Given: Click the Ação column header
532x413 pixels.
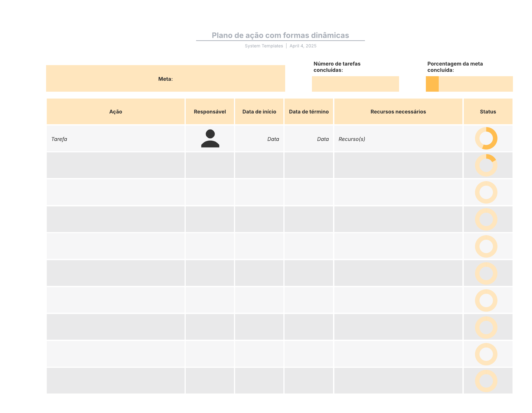Looking at the screenshot, I should [115, 112].
